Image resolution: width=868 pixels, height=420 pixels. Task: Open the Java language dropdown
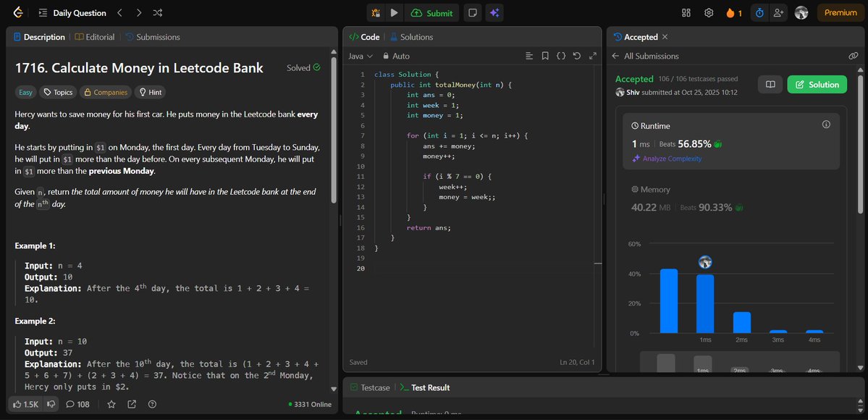click(x=361, y=56)
